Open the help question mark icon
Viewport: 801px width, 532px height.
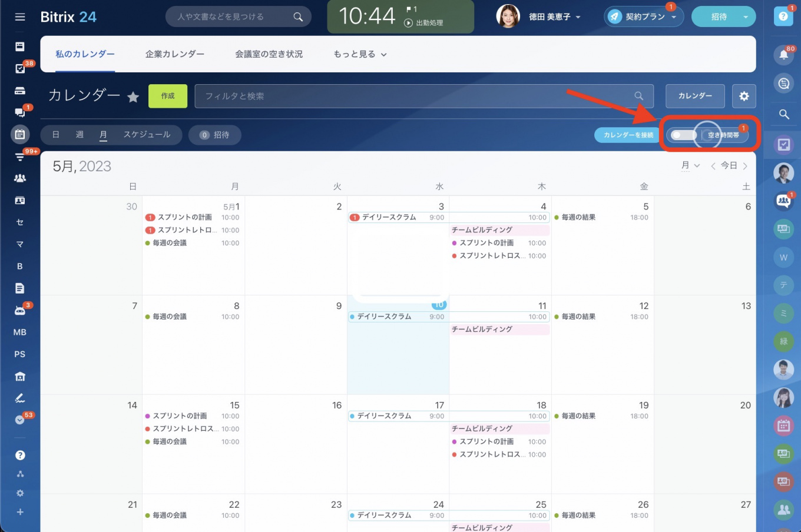tap(783, 16)
